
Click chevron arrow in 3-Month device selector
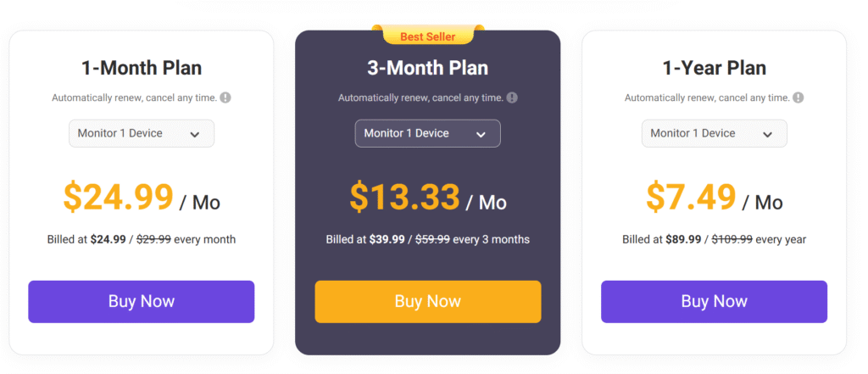tap(481, 134)
